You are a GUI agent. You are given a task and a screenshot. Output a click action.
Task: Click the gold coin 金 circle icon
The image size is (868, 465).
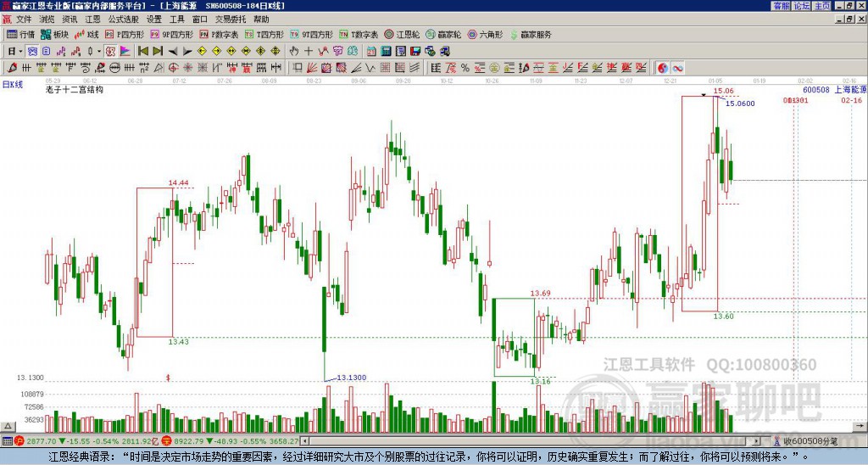point(494,68)
